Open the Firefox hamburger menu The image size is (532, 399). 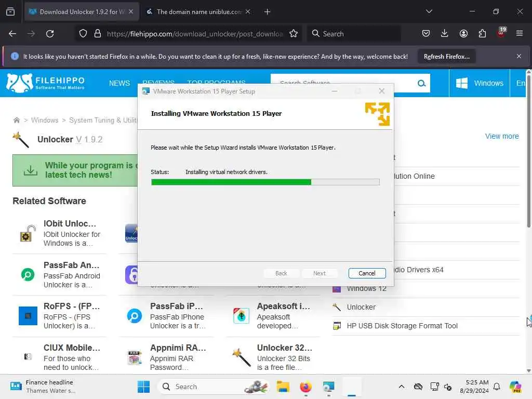520,34
